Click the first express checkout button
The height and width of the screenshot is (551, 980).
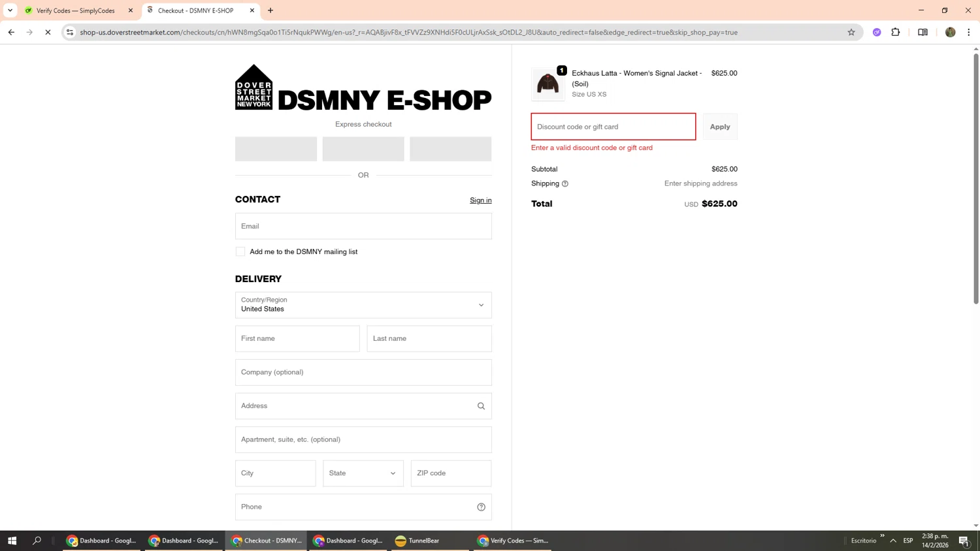[276, 149]
